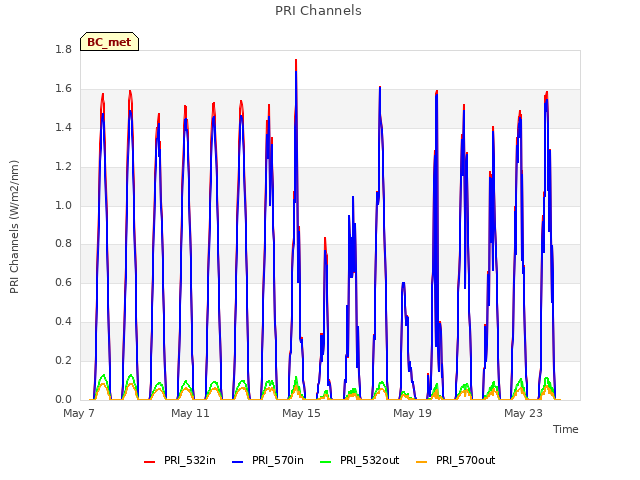This screenshot has width=640, height=480.
Task: Click the 0.8 y-axis tick label
Action: pyautogui.click(x=63, y=244)
